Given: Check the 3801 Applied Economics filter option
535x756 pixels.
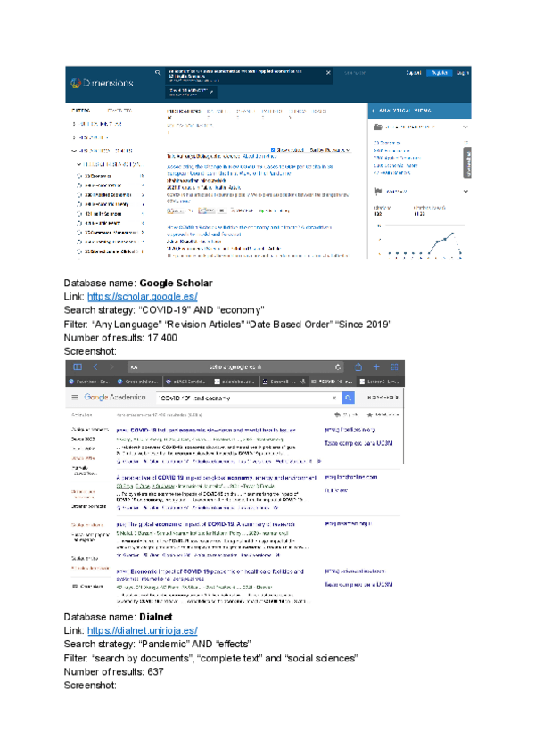Looking at the screenshot, I should (x=79, y=194).
